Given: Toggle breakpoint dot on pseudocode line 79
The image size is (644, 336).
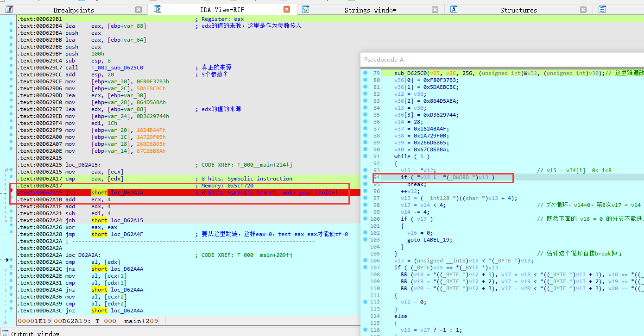Looking at the screenshot, I should coord(366,73).
